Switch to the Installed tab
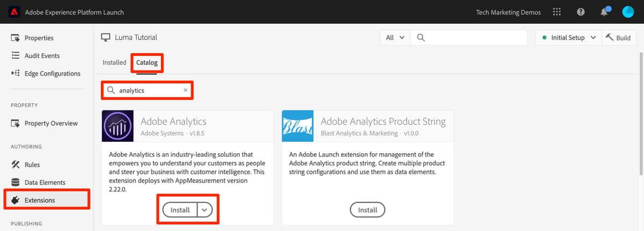The height and width of the screenshot is (231, 644). [114, 62]
